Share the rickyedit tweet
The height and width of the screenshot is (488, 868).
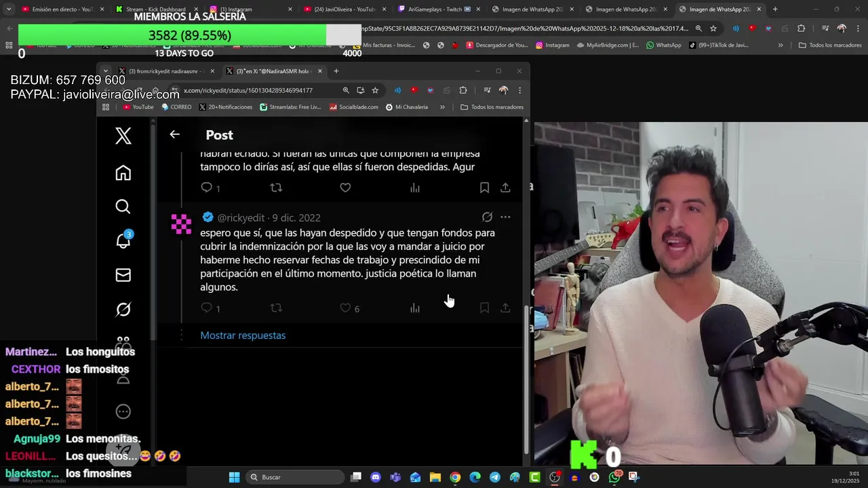(505, 308)
